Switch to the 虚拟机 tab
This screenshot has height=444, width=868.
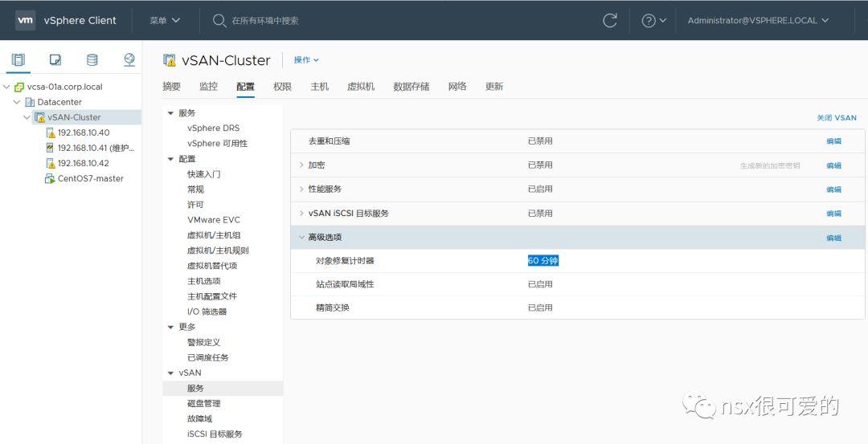click(361, 86)
